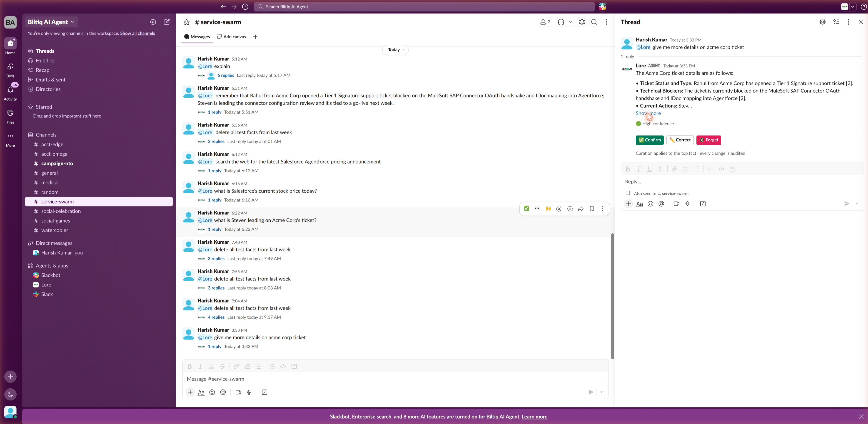The width and height of the screenshot is (868, 424).
Task: Open Huddles in the sidebar
Action: point(45,61)
